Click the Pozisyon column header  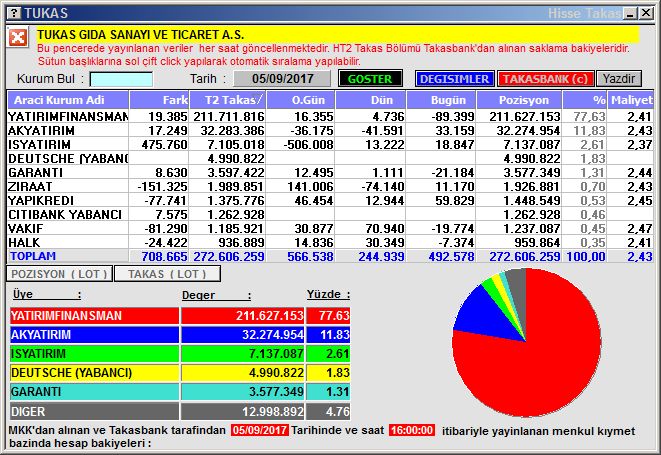[519, 100]
